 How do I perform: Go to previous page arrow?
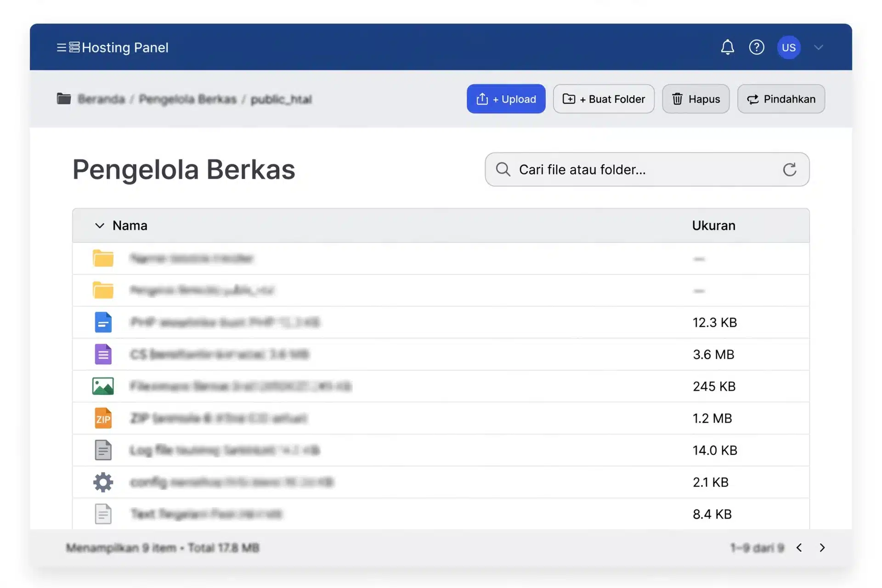[x=799, y=548]
